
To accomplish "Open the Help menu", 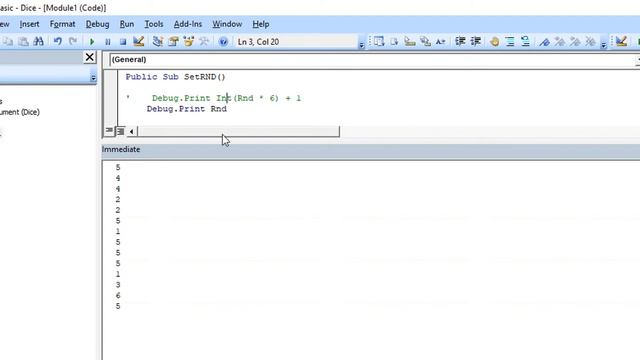I will [260, 24].
